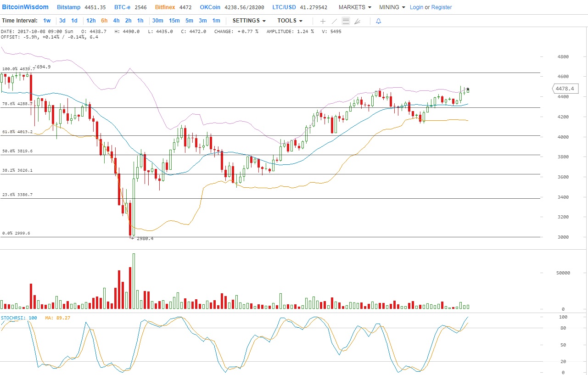The width and height of the screenshot is (588, 375).
Task: Click the tallest green volume bar
Action: (134, 281)
